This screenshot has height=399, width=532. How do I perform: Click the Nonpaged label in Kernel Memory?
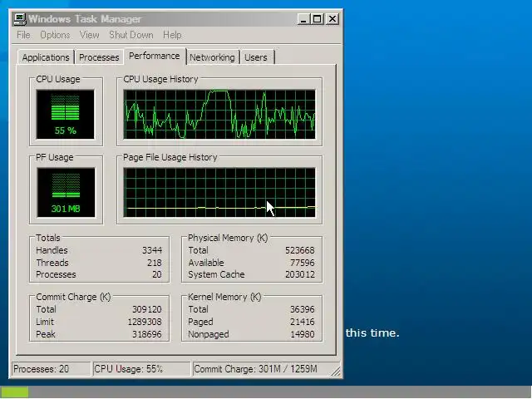pyautogui.click(x=209, y=334)
